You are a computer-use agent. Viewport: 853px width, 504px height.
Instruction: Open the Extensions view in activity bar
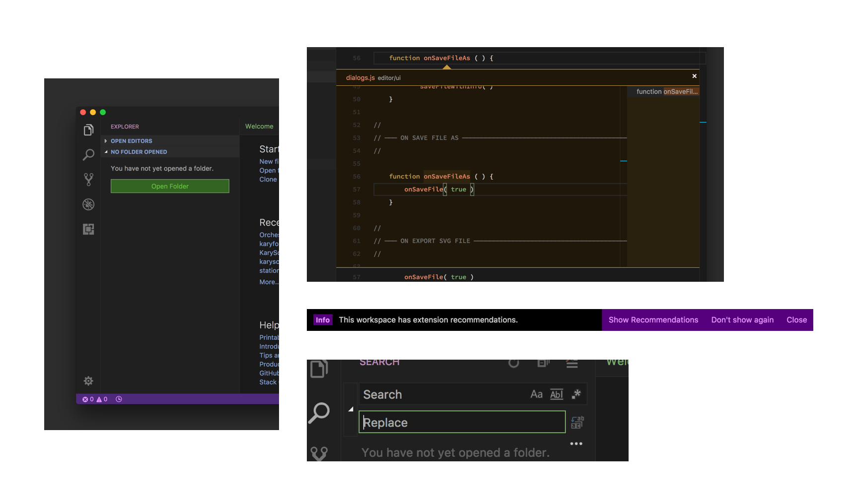pyautogui.click(x=88, y=229)
